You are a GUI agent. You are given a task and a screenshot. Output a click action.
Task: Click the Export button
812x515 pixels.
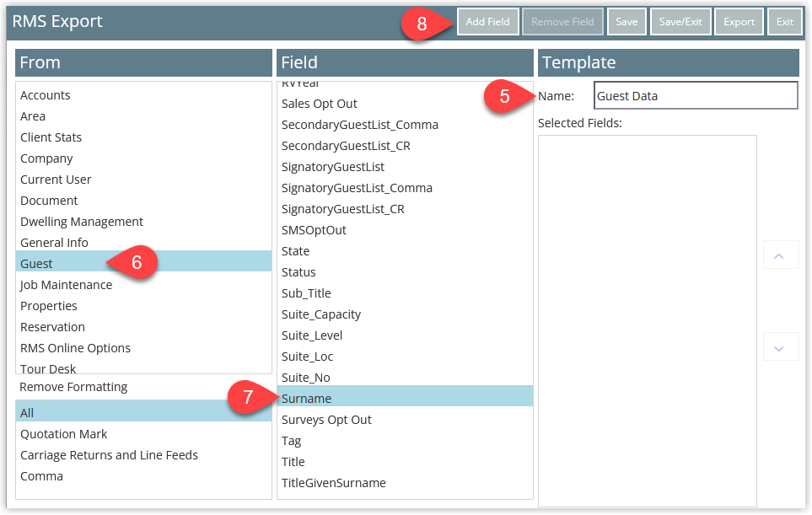coord(739,22)
